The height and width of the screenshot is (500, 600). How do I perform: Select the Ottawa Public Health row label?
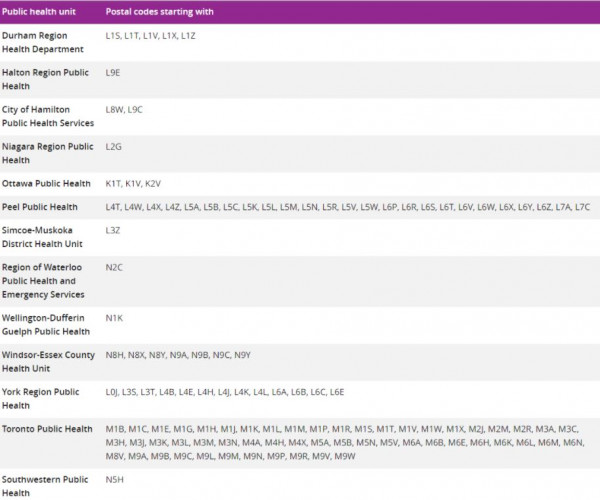46,184
